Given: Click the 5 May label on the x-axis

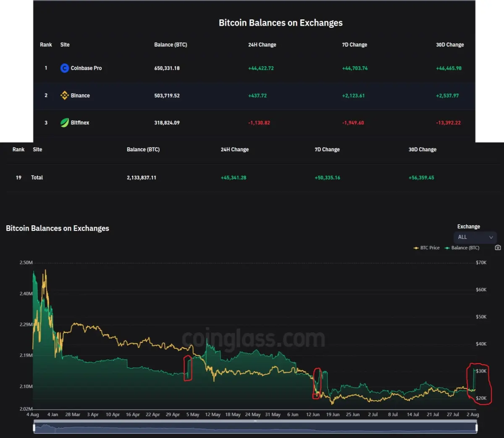Looking at the screenshot, I should [193, 414].
